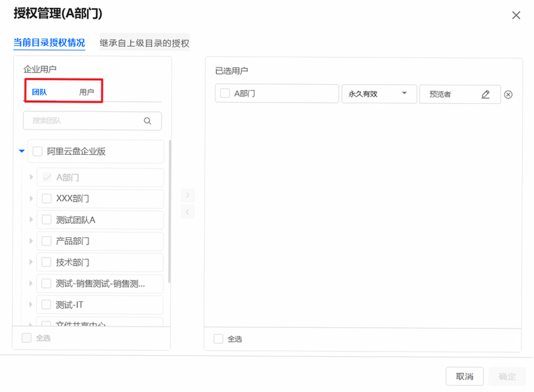The image size is (534, 392).
Task: Expand the 产品部门 node
Action: point(31,241)
